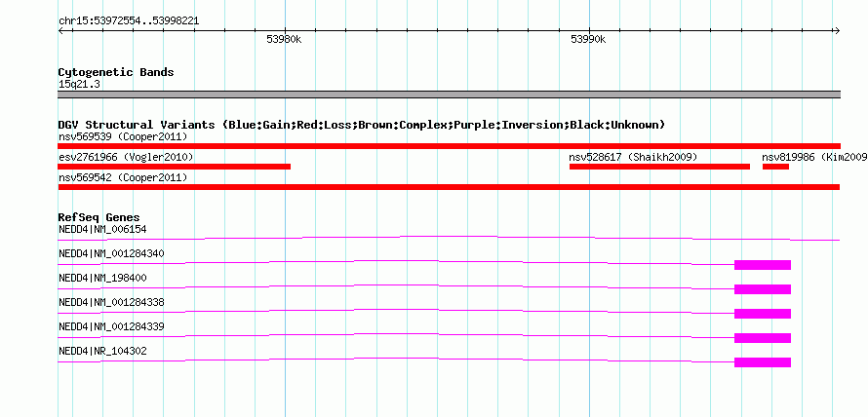This screenshot has height=417, width=868.
Task: Select the RefSeq Genes track title
Action: pyautogui.click(x=99, y=217)
